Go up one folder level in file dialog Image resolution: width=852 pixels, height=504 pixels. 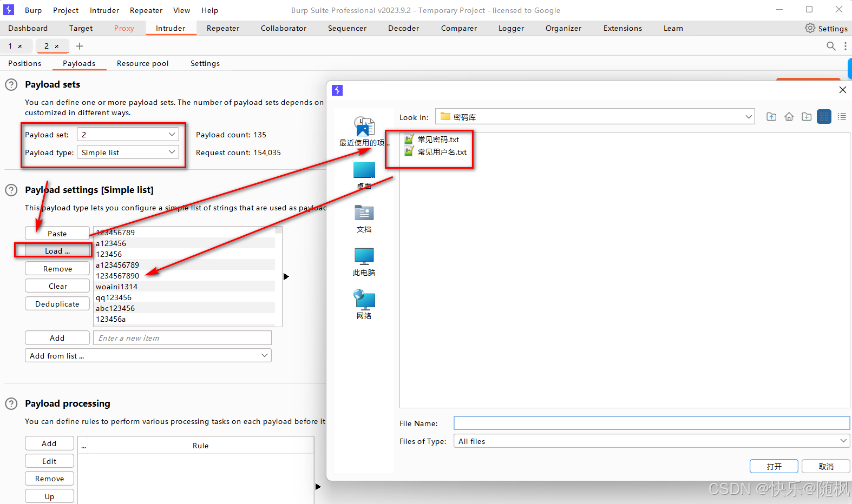771,117
